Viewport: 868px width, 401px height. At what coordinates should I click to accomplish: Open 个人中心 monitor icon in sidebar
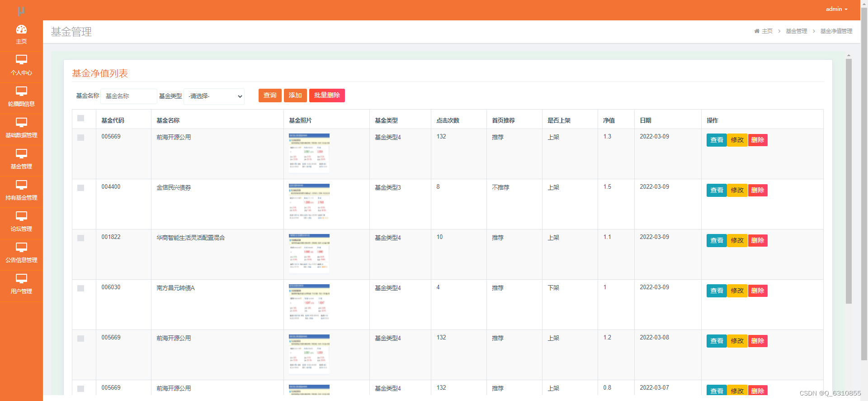point(21,60)
